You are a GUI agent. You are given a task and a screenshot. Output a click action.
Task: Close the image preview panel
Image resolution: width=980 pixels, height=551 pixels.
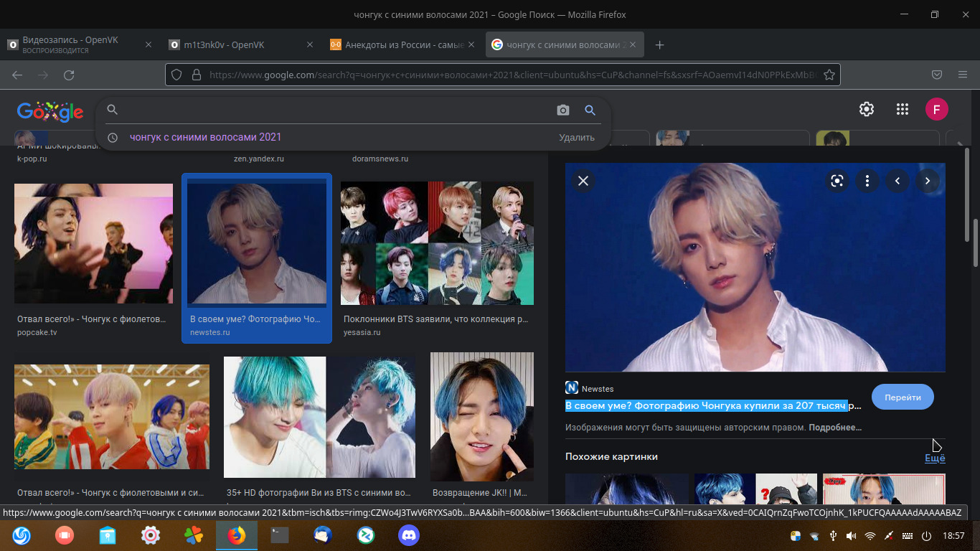click(x=583, y=181)
